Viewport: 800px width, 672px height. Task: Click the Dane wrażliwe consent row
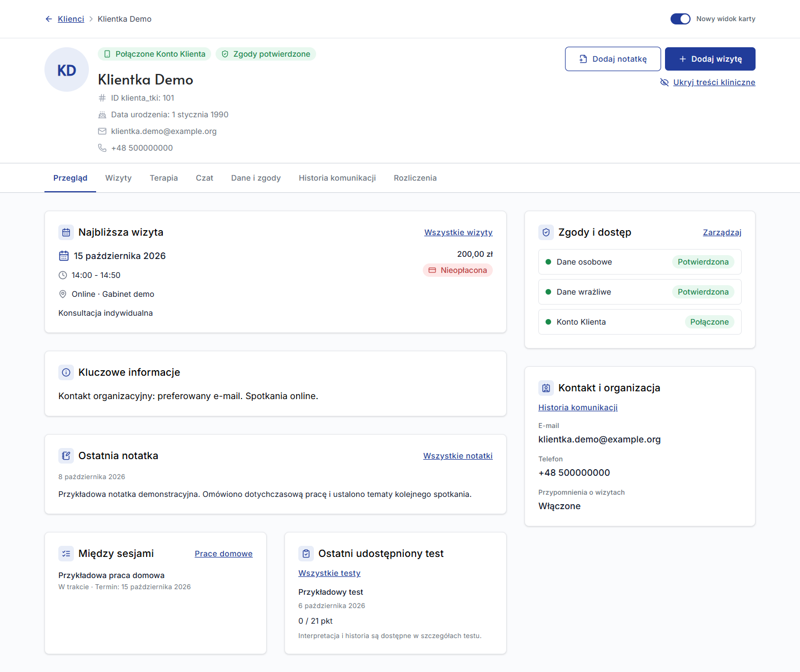click(x=640, y=292)
